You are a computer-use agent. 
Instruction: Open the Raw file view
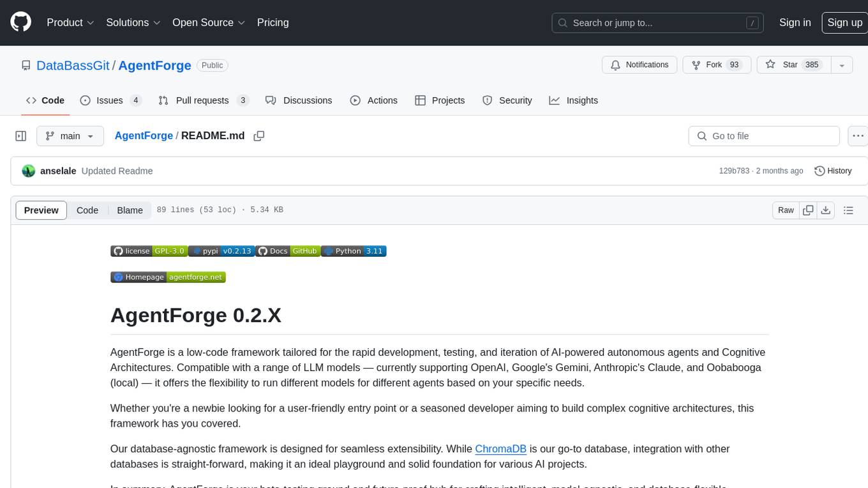[x=786, y=210]
